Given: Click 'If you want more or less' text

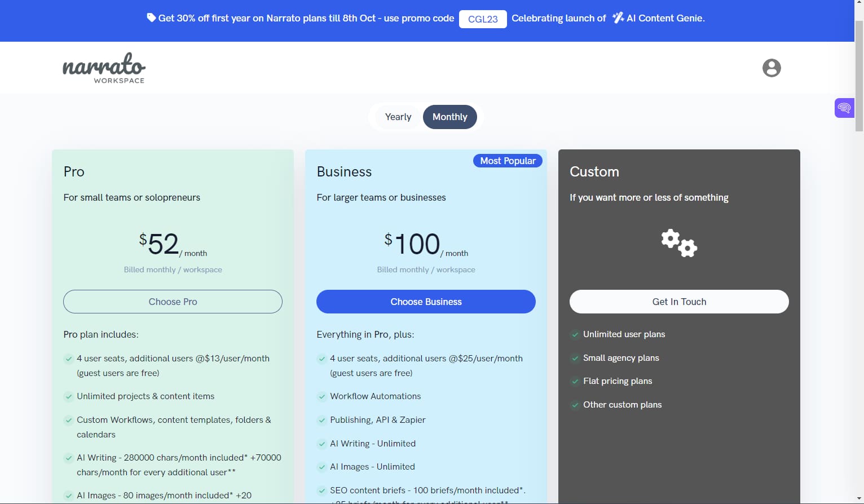Looking at the screenshot, I should [649, 197].
